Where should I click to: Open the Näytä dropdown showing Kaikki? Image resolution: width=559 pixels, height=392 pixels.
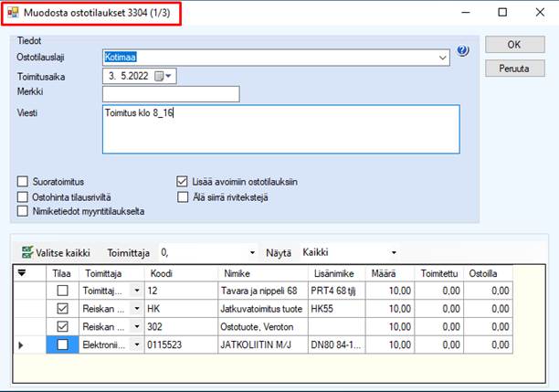(394, 251)
